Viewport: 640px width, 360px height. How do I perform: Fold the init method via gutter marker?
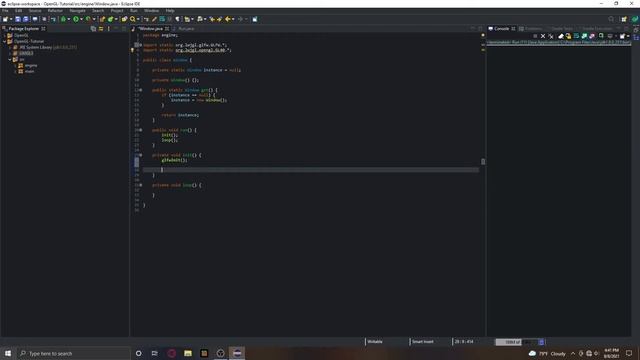pyautogui.click(x=141, y=155)
